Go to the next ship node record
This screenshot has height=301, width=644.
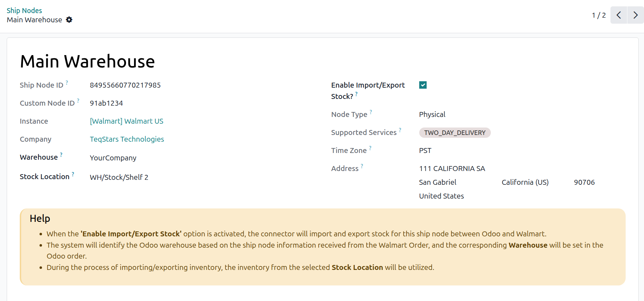point(636,15)
